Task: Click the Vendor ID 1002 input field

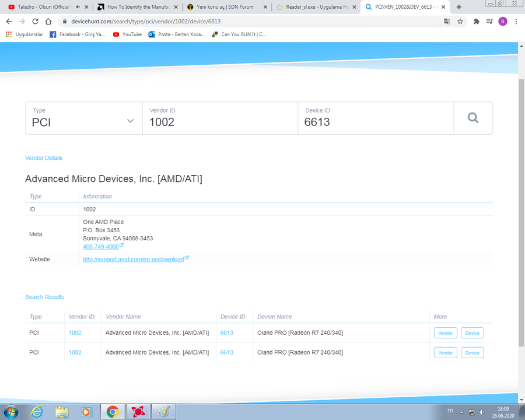Action: [220, 118]
